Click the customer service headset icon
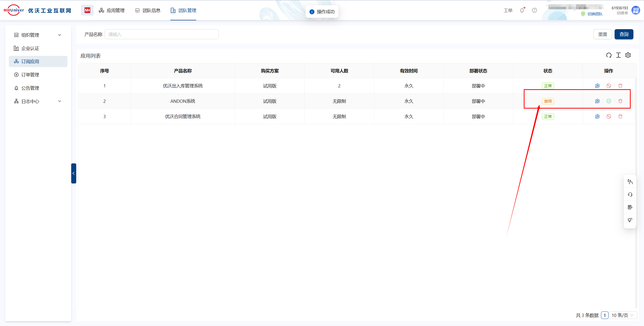Viewport: 644px width, 326px height. pyautogui.click(x=630, y=195)
